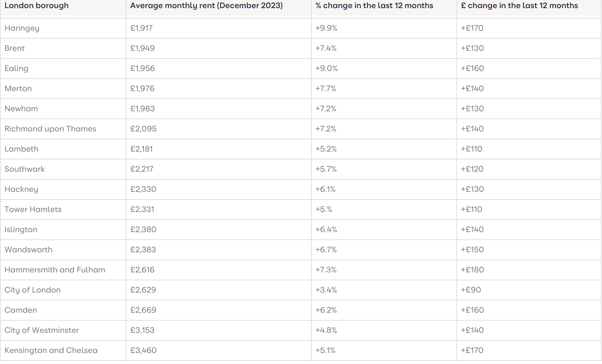Select the Merton borough cell
The width and height of the screenshot is (602, 364).
pos(18,89)
